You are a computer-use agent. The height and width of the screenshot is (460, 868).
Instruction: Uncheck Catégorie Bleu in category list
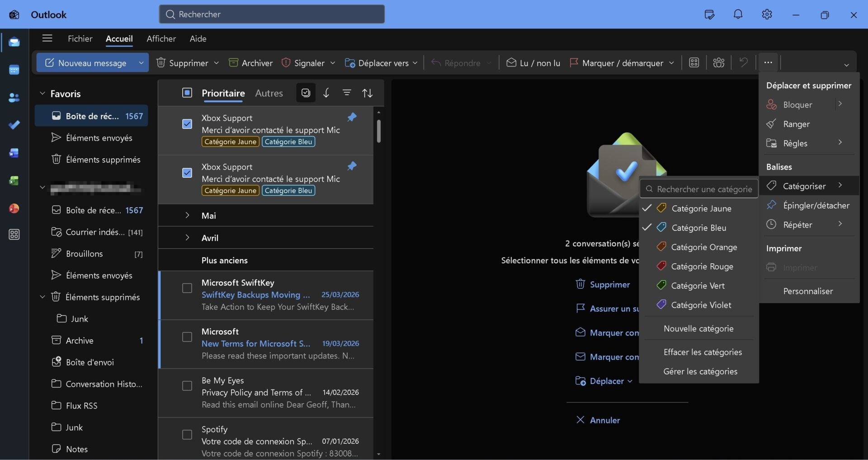click(698, 228)
